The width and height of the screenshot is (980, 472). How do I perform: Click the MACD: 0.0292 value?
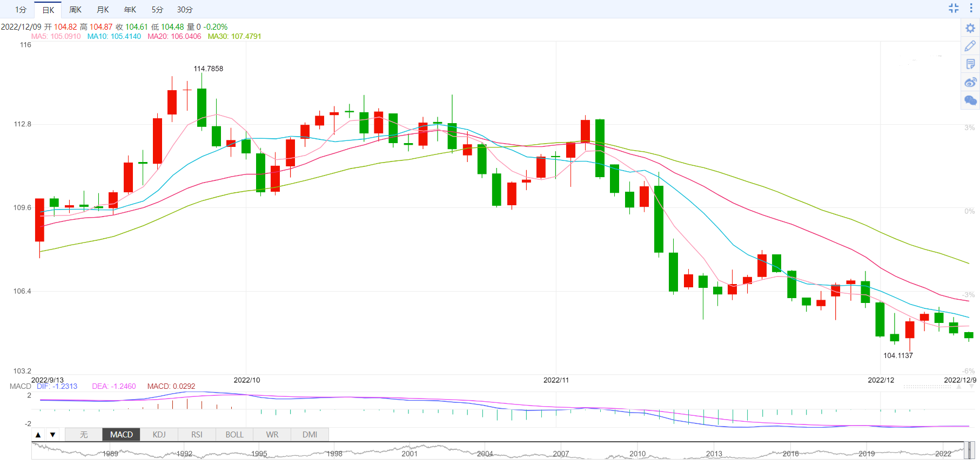(171, 386)
